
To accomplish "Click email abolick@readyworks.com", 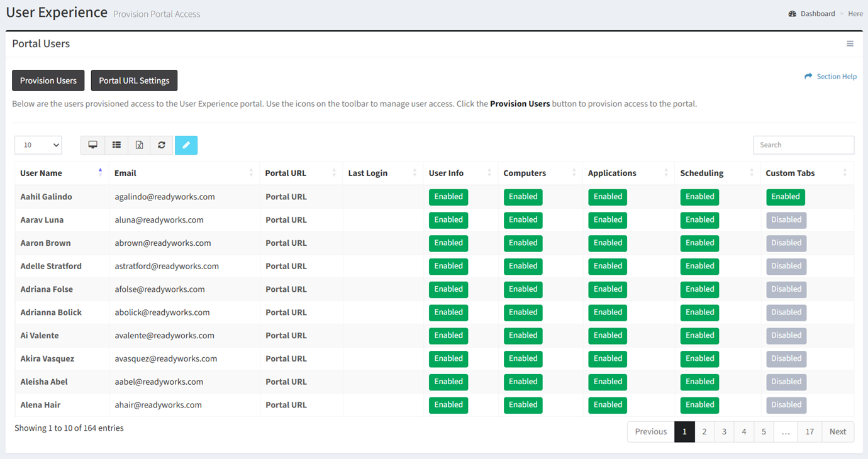I will pyautogui.click(x=162, y=312).
